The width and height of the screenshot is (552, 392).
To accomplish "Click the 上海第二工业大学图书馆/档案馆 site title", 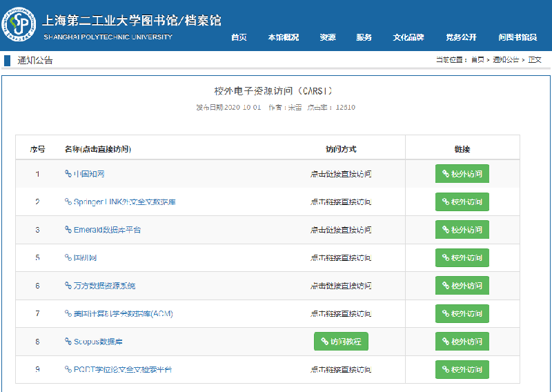I will point(132,20).
